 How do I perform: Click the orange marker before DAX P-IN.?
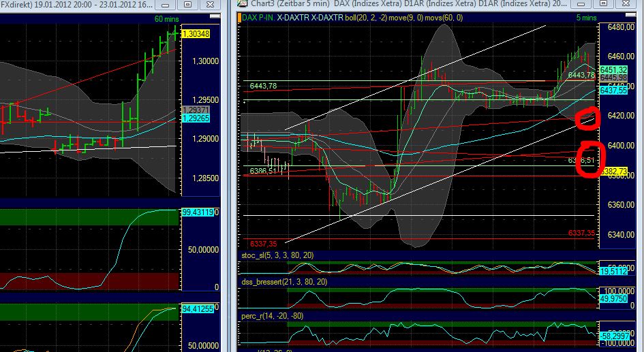point(239,18)
